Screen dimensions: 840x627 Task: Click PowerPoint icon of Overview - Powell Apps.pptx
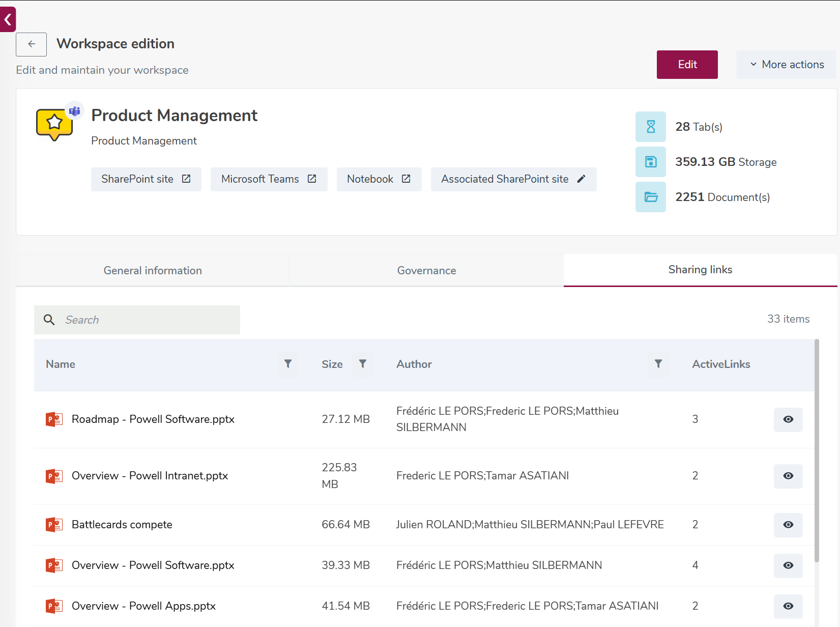[x=54, y=606]
